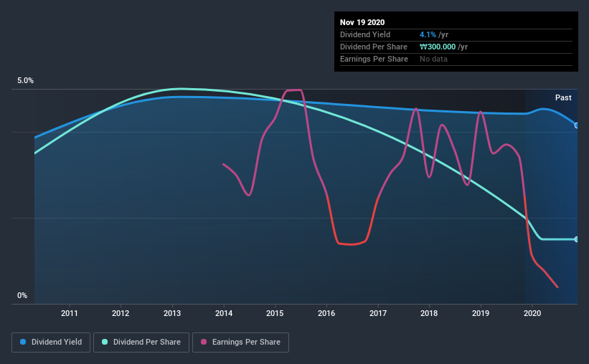The image size is (589, 364).
Task: Click the Past region label
Action: 563,97
